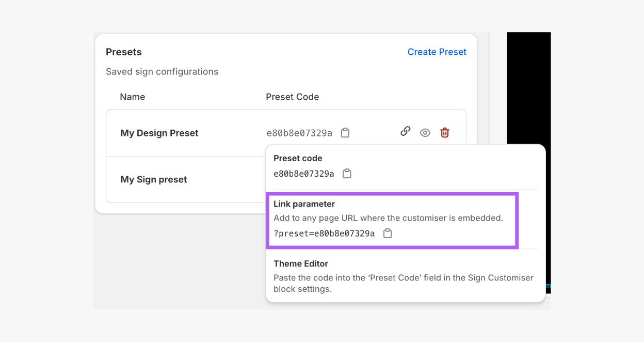
Task: Copy the preset code inside the popover
Action: pyautogui.click(x=347, y=174)
